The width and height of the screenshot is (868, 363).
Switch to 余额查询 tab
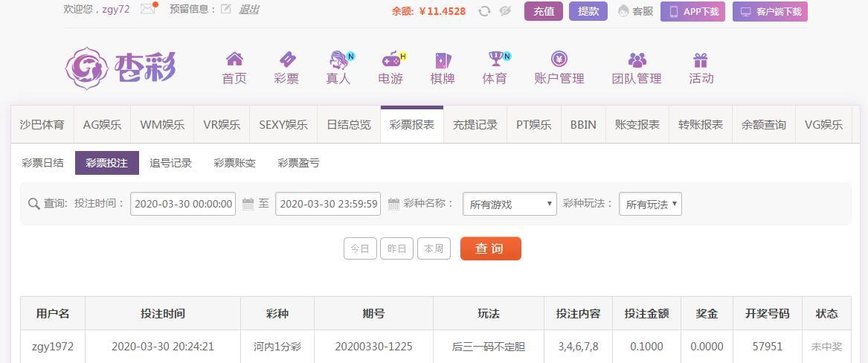click(x=763, y=124)
